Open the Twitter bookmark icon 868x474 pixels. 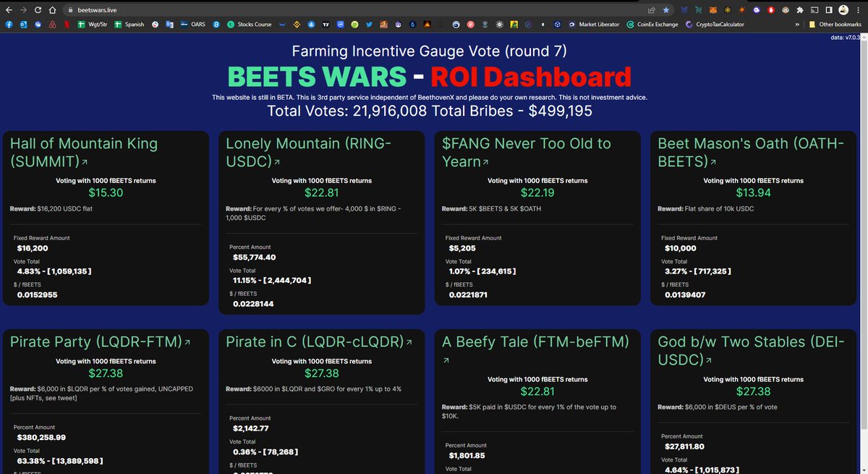(369, 25)
